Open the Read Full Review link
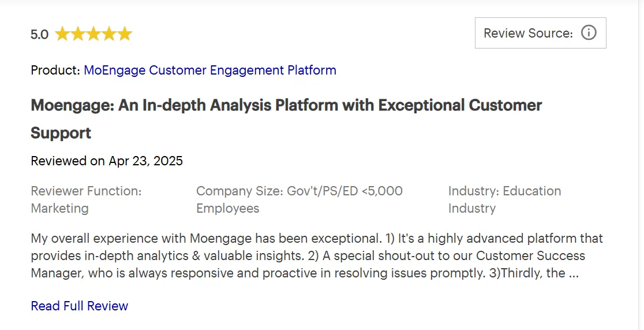 79,306
